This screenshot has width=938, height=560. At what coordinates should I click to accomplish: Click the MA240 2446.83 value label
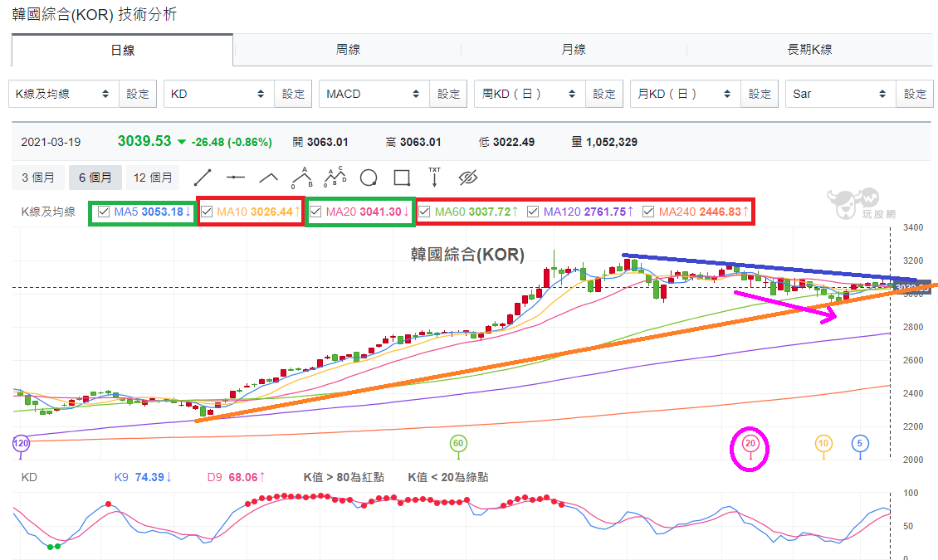(704, 212)
